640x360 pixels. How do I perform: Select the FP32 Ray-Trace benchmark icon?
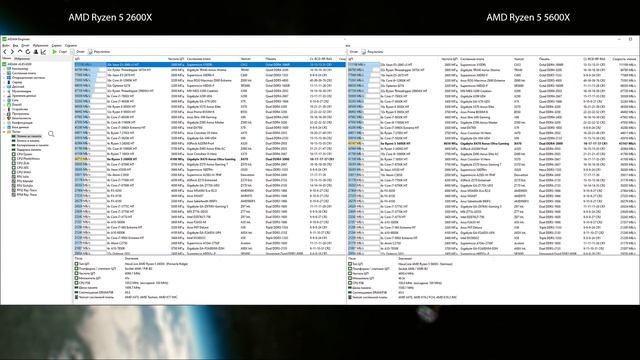tap(13, 190)
